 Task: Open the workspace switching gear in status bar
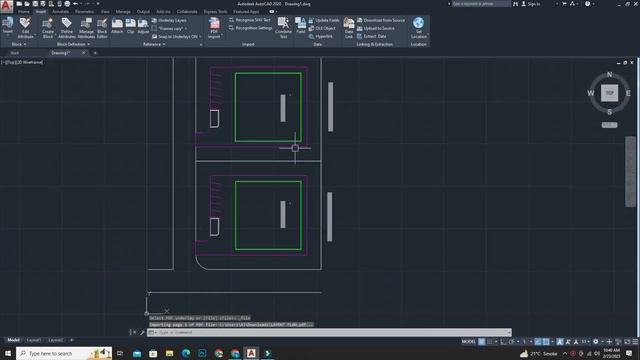[596, 342]
